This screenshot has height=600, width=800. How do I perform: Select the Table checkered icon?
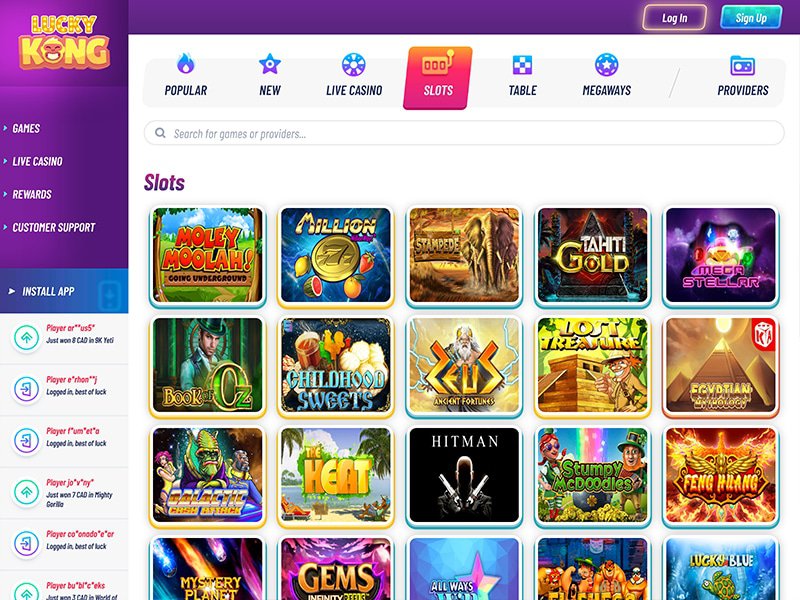pyautogui.click(x=522, y=65)
